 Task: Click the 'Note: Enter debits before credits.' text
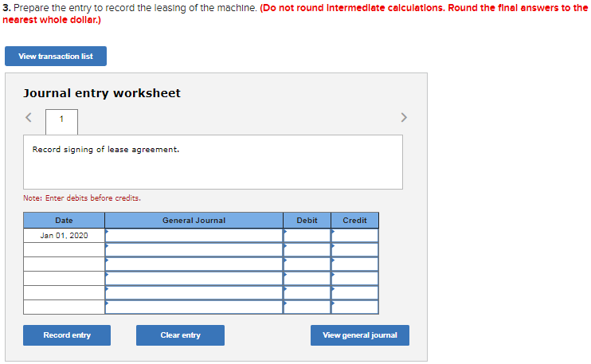[82, 198]
